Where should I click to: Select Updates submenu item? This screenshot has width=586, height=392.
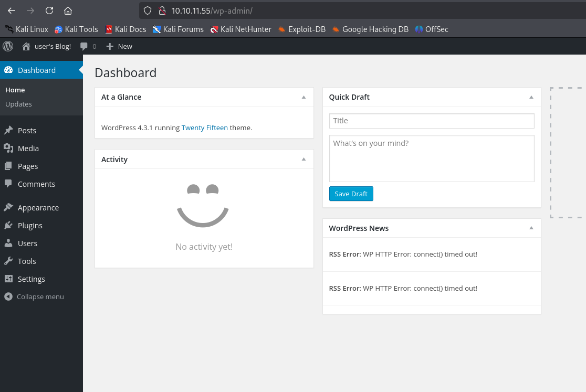tap(18, 104)
